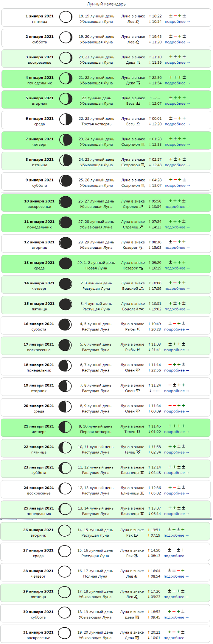Image resolution: width=213 pixels, height=644 pixels.
Task: Click Рыбы zodiac sign for 17 января
Action: pos(132,350)
